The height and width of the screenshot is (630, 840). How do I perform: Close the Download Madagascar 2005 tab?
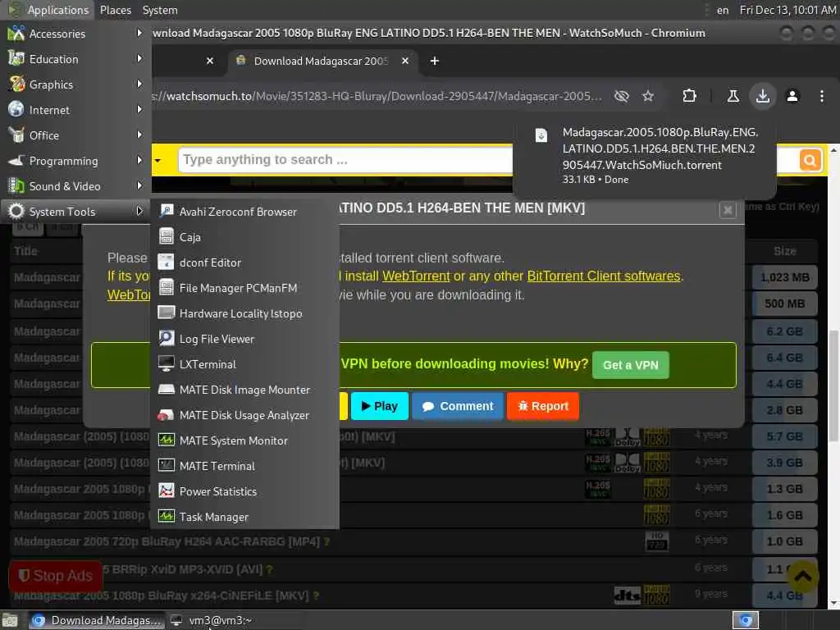click(405, 61)
